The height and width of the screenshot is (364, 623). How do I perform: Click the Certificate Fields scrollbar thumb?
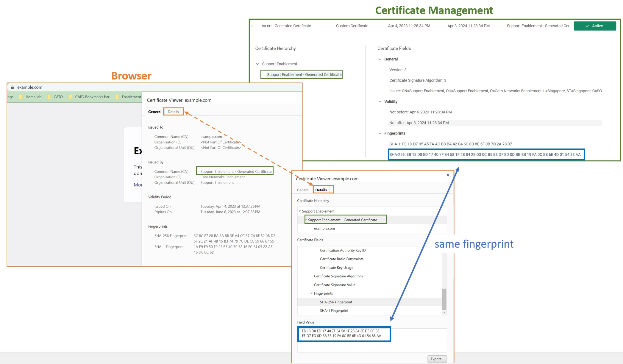click(444, 299)
